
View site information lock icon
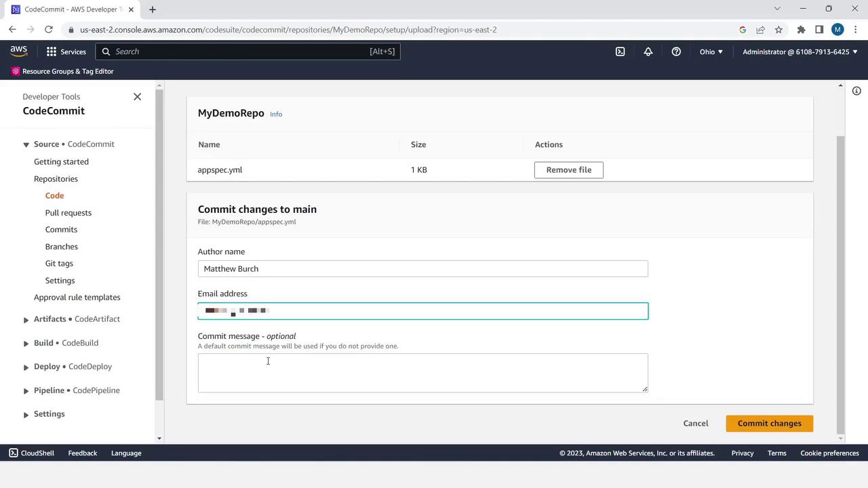[71, 30]
